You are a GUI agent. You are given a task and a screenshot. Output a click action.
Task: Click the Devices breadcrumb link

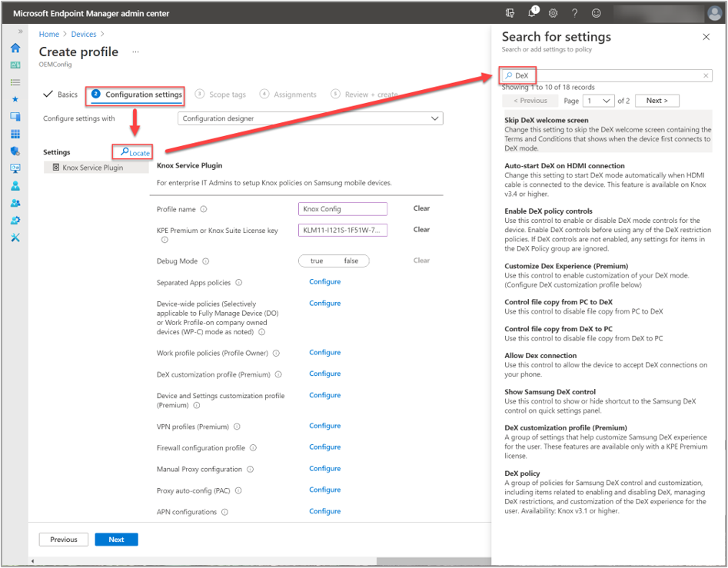tap(84, 34)
